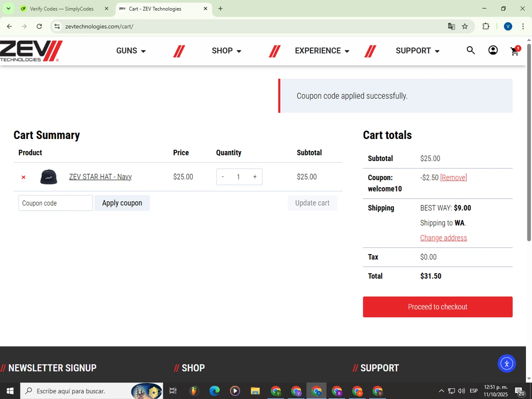Open File Explorer from taskbar
This screenshot has width=532, height=399.
[255, 391]
